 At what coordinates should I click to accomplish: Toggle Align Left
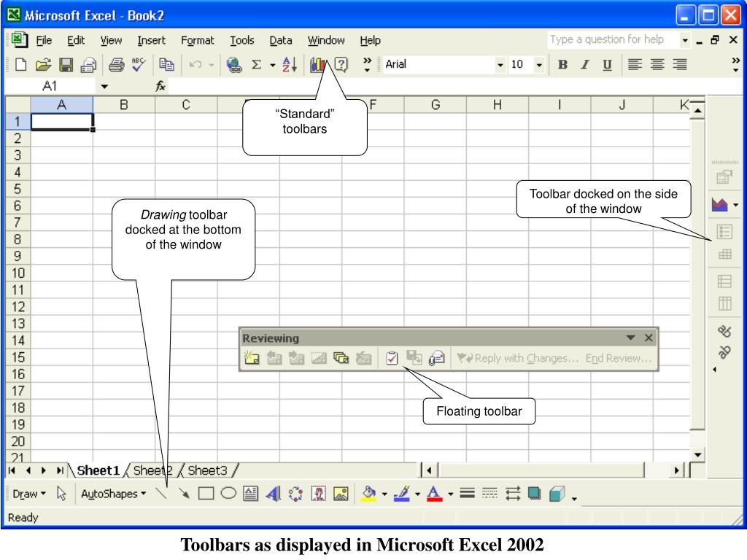click(x=635, y=64)
